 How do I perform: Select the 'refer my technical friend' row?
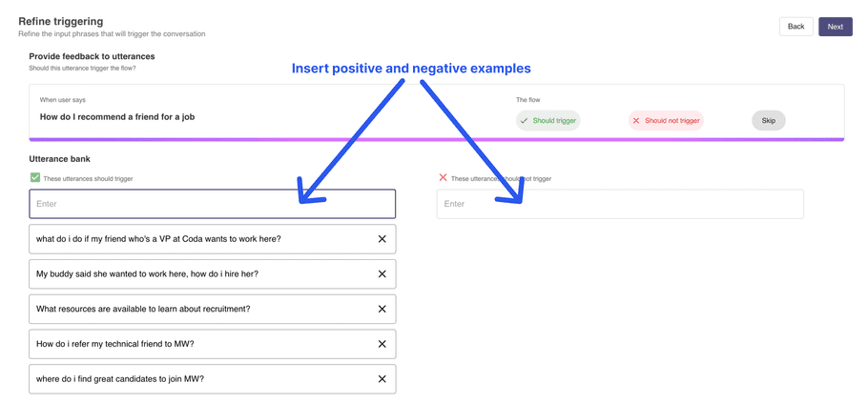click(x=213, y=344)
